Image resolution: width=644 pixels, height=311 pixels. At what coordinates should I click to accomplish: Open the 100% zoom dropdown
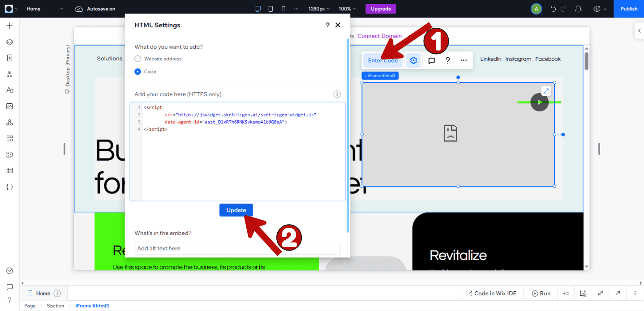pos(347,9)
